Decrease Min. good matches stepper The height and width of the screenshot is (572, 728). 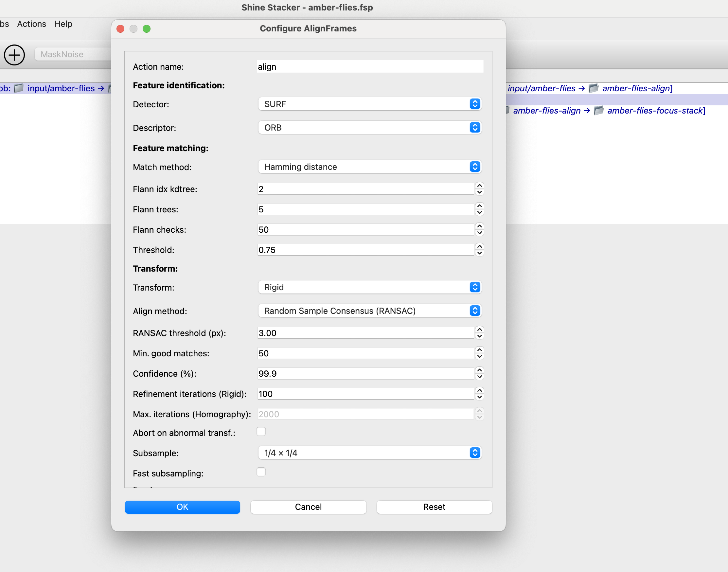480,357
